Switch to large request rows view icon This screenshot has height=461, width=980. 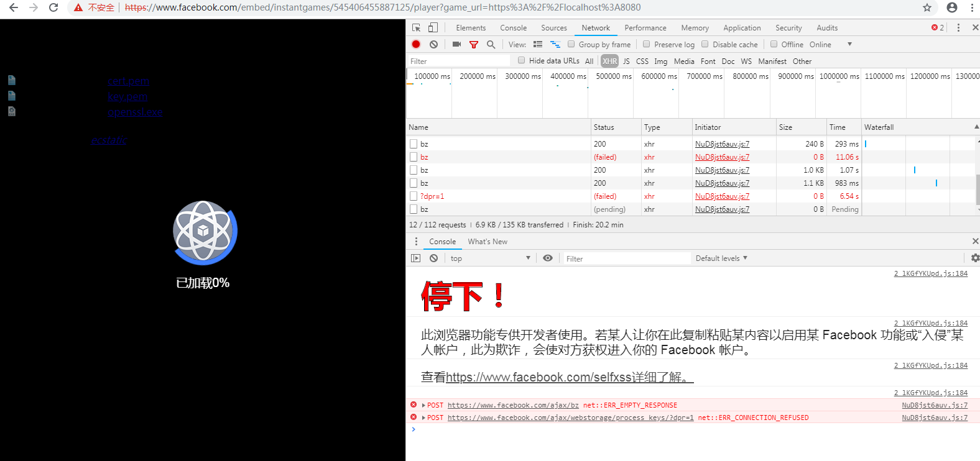(538, 44)
